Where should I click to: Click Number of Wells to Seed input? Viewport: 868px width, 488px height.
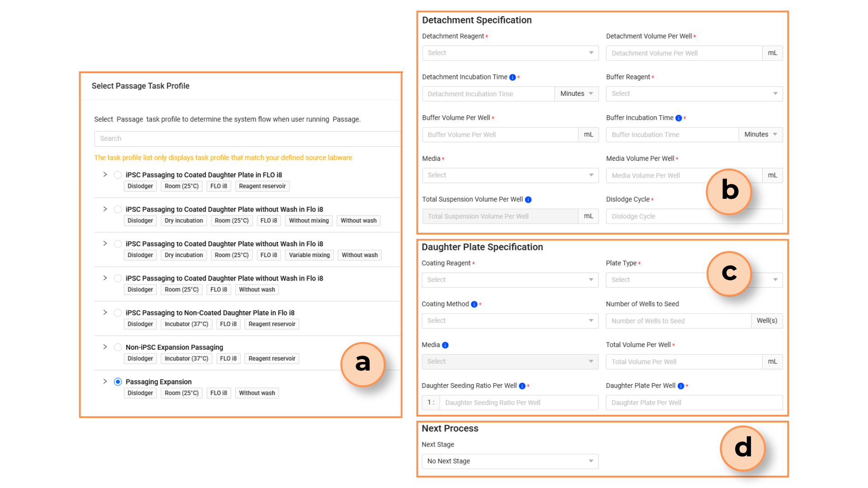coord(679,321)
